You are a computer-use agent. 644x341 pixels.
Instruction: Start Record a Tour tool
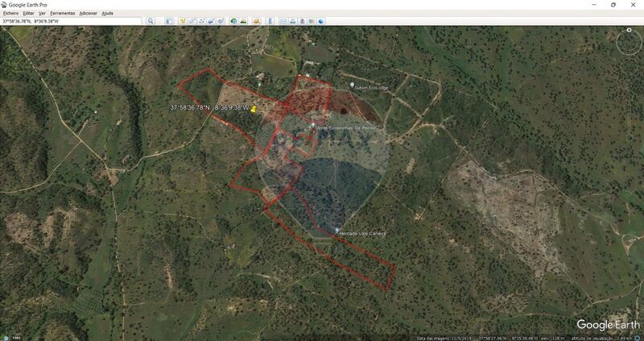(x=221, y=21)
